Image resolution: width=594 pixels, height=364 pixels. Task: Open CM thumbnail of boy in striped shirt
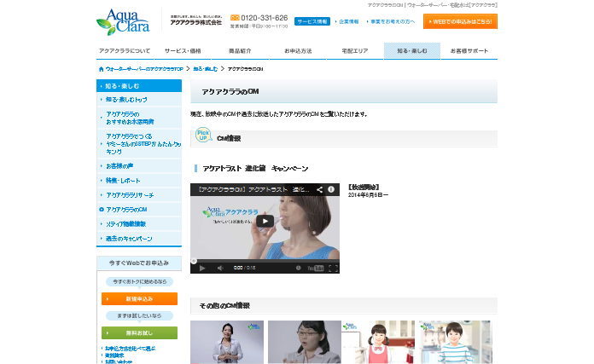[x=456, y=342]
